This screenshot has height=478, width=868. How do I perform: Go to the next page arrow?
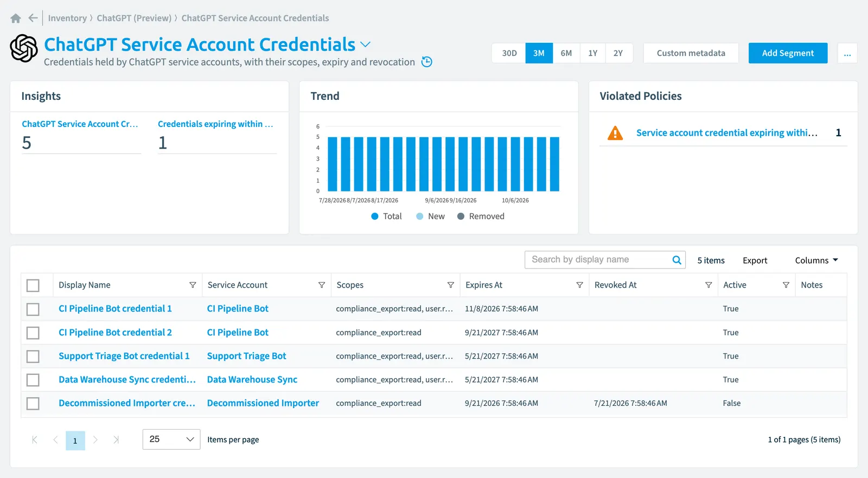click(95, 440)
